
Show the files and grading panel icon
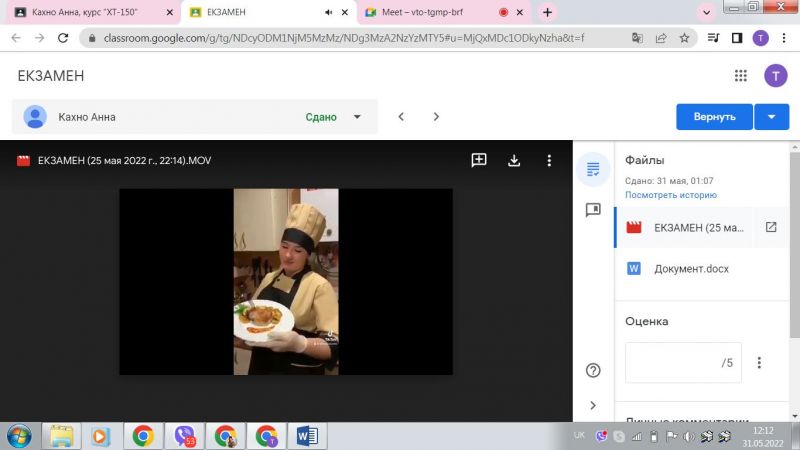[593, 169]
